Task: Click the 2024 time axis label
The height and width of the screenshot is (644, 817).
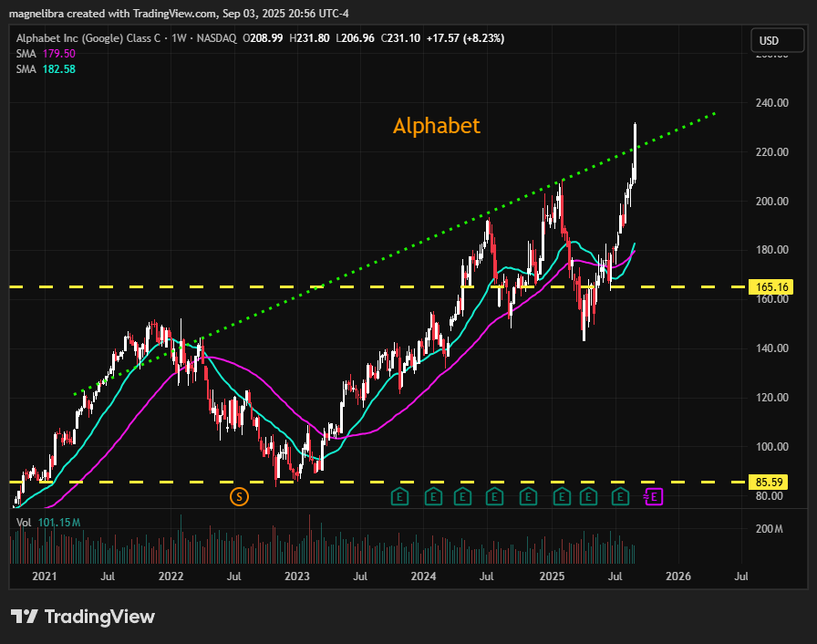Action: [x=423, y=576]
